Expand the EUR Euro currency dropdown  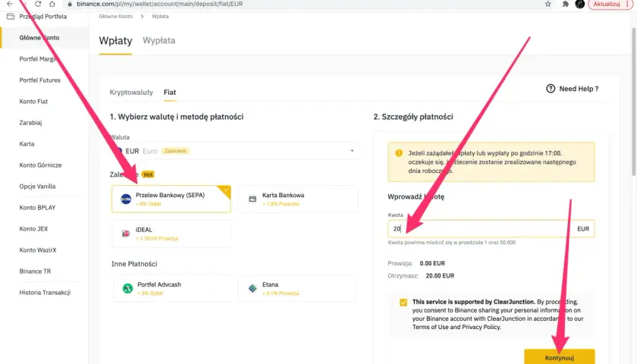coord(235,151)
